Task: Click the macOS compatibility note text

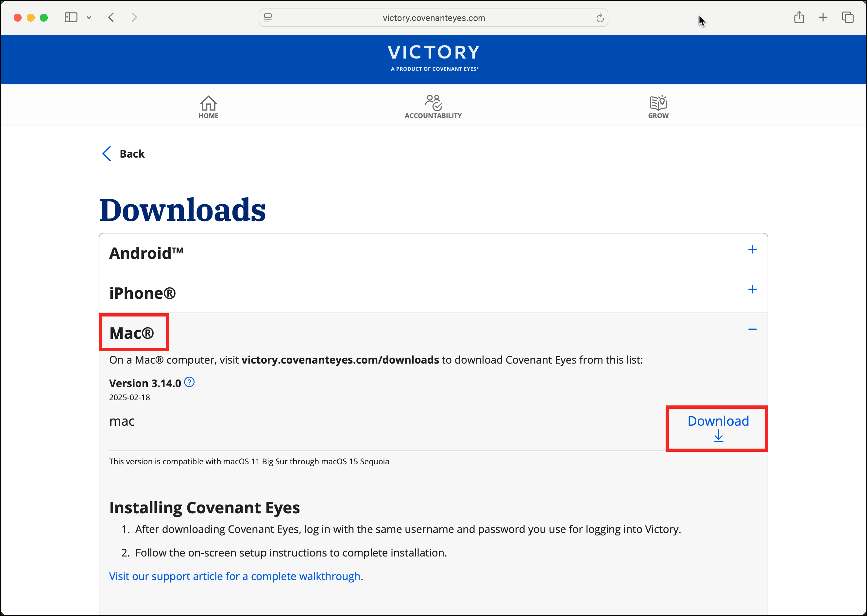Action: click(249, 461)
